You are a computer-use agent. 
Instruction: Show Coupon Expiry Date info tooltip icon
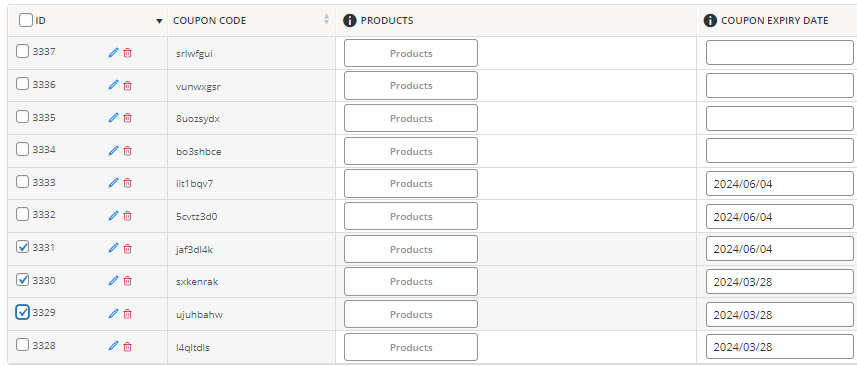[710, 20]
